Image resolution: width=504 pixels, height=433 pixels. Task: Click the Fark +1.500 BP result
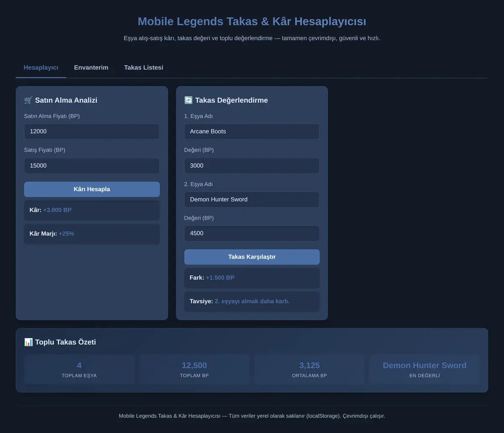(252, 278)
